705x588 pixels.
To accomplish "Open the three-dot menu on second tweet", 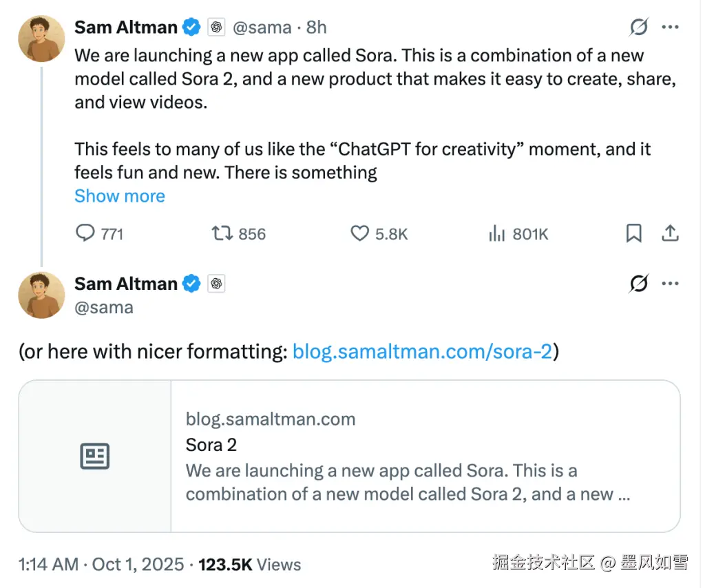I will click(671, 284).
